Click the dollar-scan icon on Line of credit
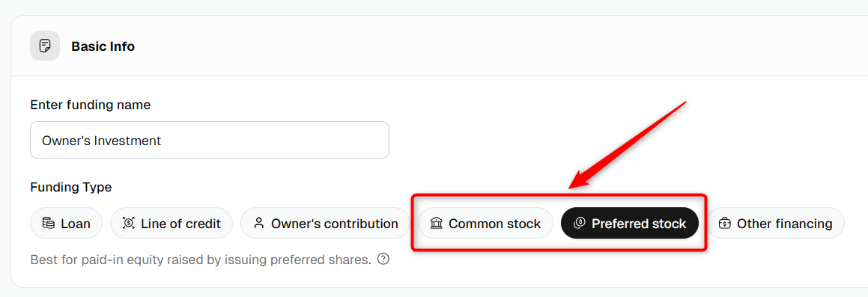The height and width of the screenshot is (297, 868). coord(128,224)
